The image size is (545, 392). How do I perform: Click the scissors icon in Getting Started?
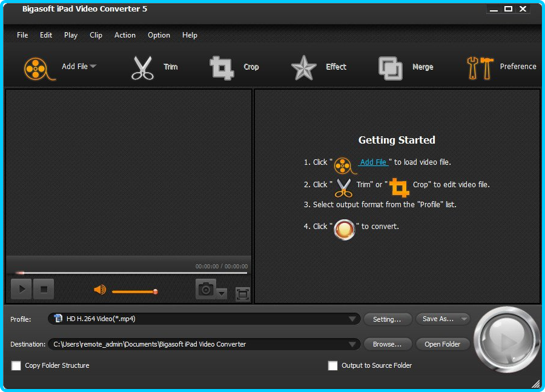point(343,188)
